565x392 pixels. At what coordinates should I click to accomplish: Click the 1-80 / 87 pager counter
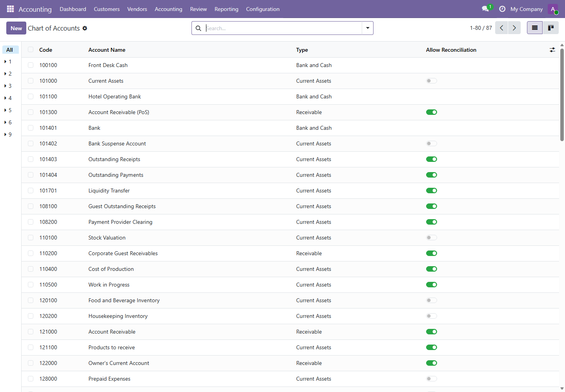pos(481,28)
